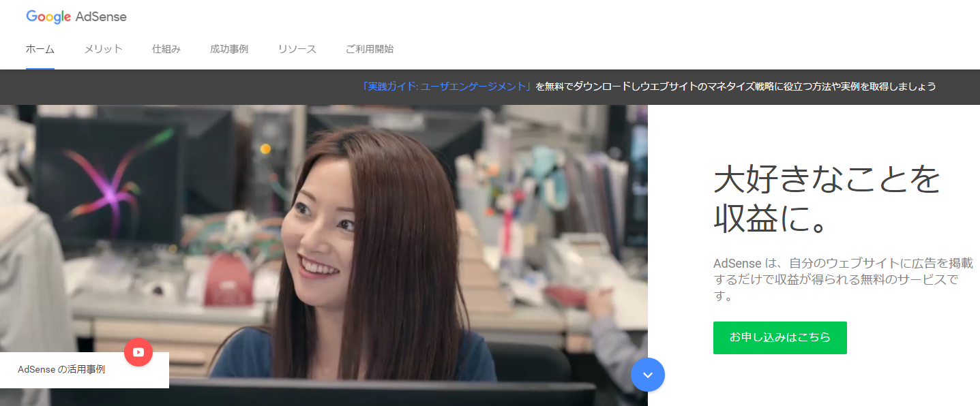Viewport: 980px width, 406px height.
Task: Open the AdSense の活用事例 card
Action: pyautogui.click(x=85, y=370)
